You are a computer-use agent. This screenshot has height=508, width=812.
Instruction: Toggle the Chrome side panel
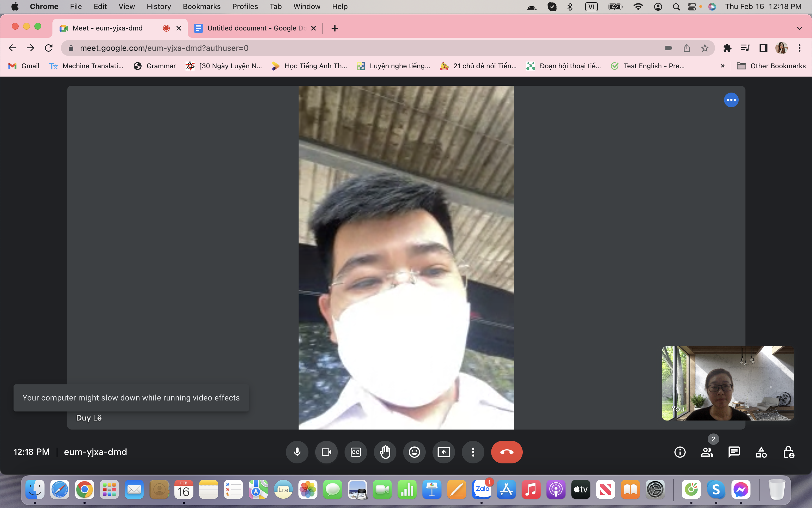click(x=763, y=48)
